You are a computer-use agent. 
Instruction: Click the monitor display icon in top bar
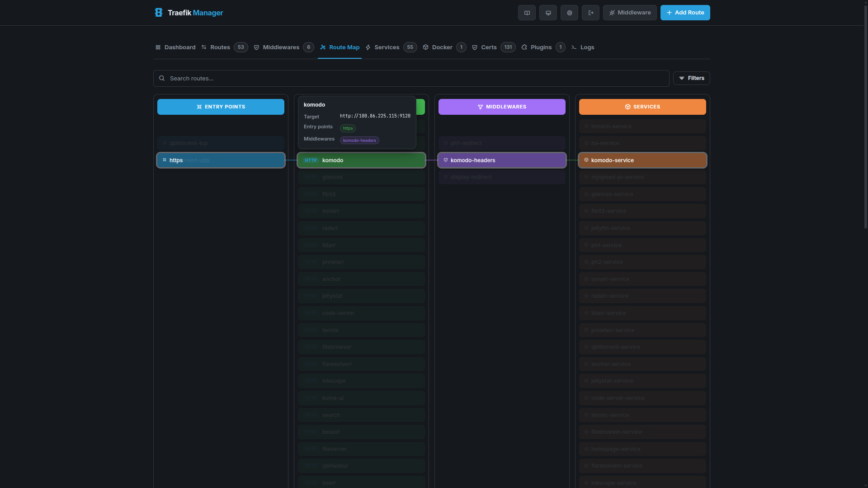pos(548,13)
